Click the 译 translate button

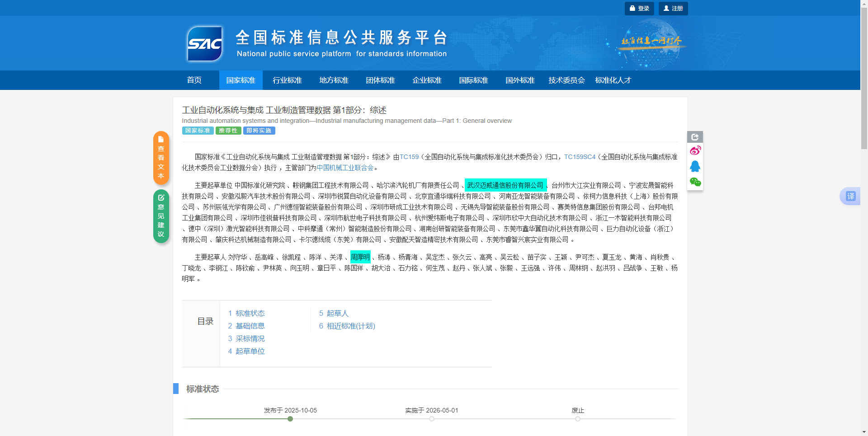(x=851, y=196)
